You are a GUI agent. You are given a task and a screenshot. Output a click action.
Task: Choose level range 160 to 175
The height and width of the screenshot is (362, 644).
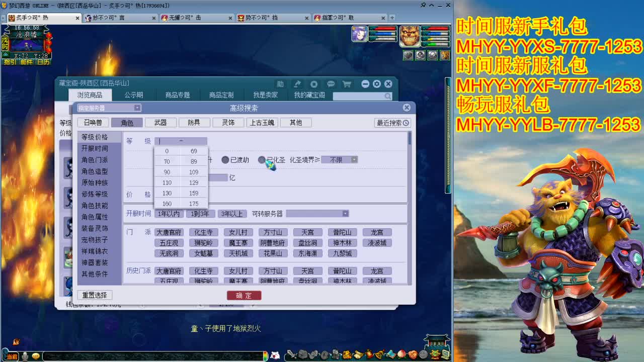181,204
